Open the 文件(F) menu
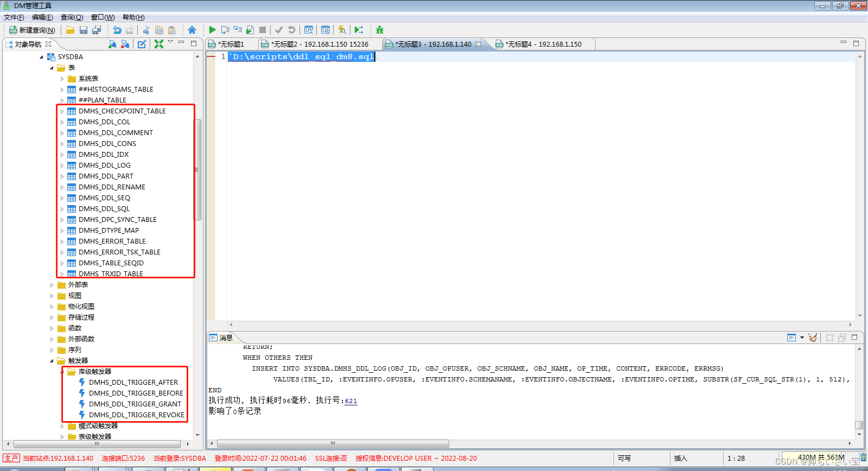868x471 pixels. pos(14,17)
